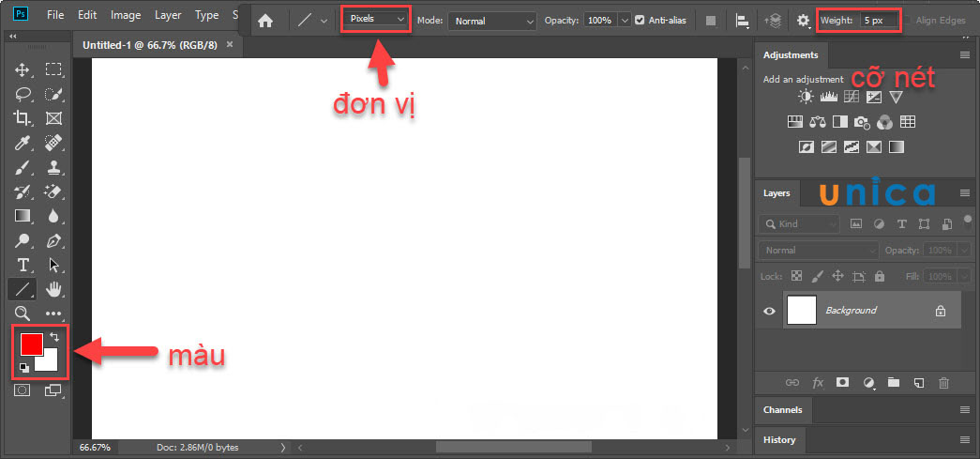Screen dimensions: 980x459
Task: Click the Background layer thumbnail
Action: (x=802, y=310)
